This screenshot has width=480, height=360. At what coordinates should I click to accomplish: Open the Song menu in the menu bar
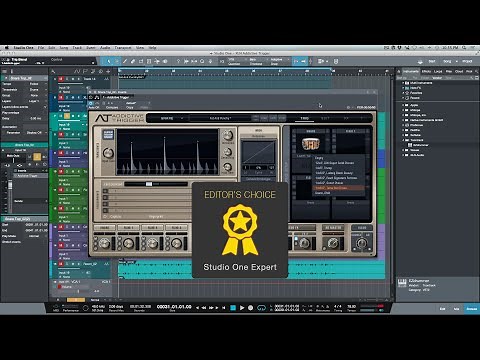pos(64,48)
